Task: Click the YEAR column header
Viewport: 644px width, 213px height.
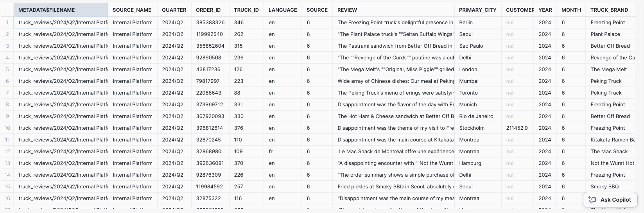Action: tap(545, 10)
